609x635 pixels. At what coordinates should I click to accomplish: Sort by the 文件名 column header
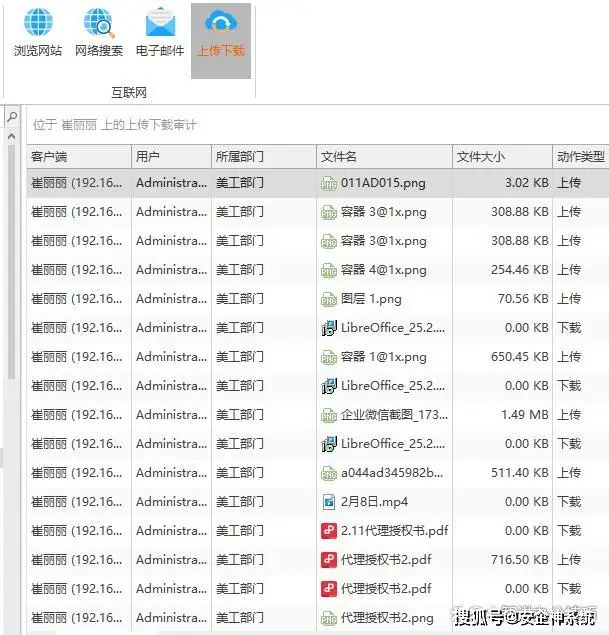click(383, 157)
